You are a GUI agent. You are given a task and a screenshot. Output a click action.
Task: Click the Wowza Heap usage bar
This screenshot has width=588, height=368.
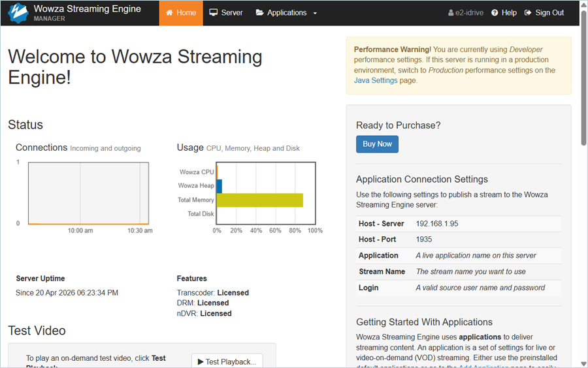220,186
